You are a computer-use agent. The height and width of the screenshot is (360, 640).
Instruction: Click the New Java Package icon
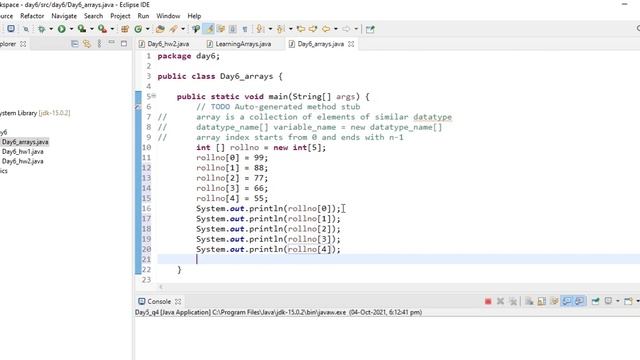pos(125,29)
